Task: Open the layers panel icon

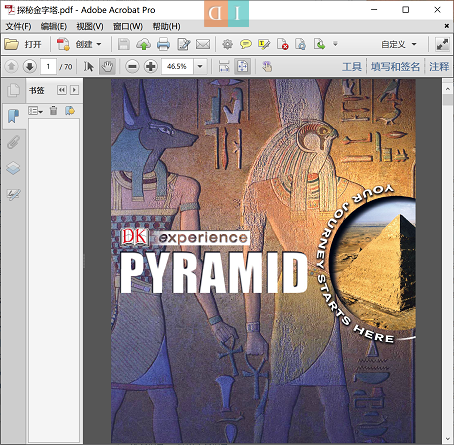Action: tap(13, 168)
